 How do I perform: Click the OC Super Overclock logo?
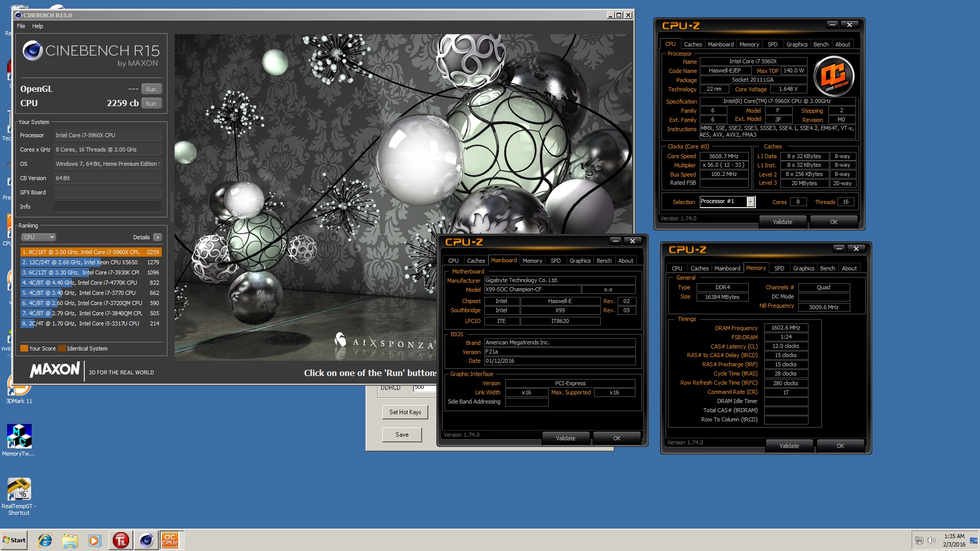(x=834, y=77)
